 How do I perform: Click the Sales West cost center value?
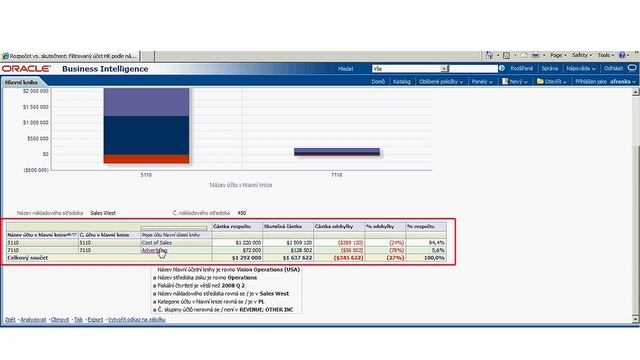[103, 213]
